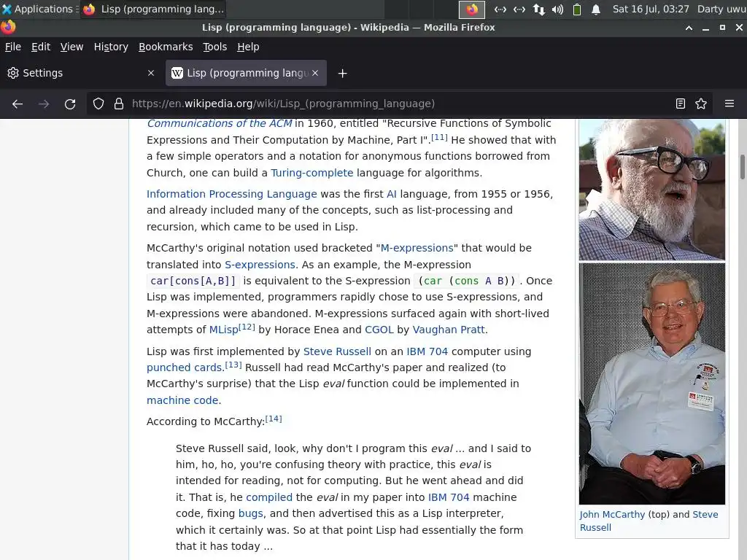
Task: Open the network up/down arrows indicator
Action: point(538,9)
